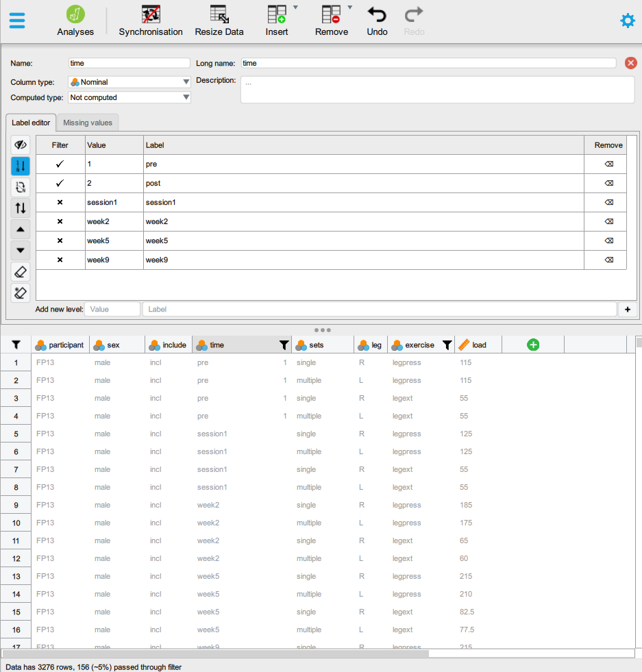Click the Resize Data icon

(x=219, y=14)
